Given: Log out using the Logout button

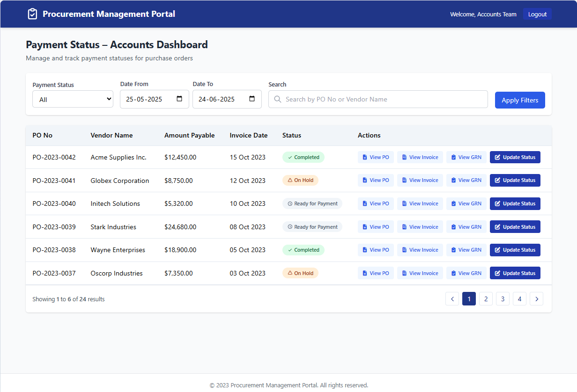Looking at the screenshot, I should (537, 14).
